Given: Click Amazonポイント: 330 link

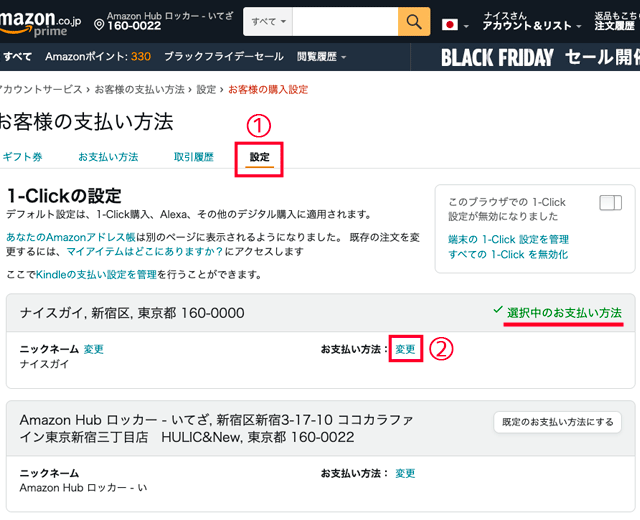Looking at the screenshot, I should (x=98, y=56).
